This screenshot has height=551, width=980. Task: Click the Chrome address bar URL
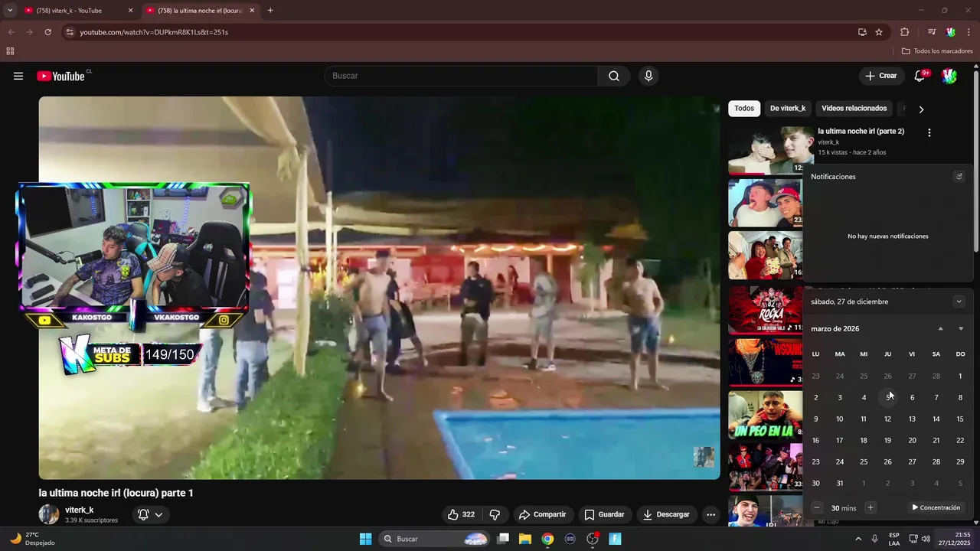coord(154,32)
